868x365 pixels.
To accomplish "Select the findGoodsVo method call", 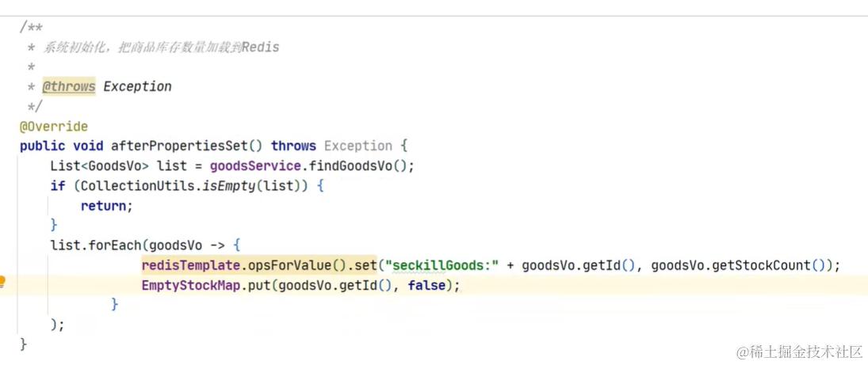I will click(x=359, y=166).
